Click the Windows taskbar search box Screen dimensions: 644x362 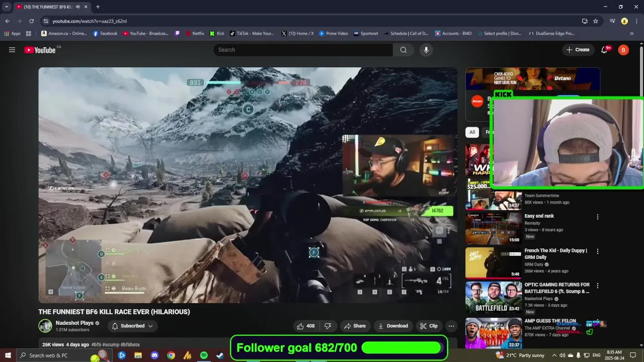coord(63,355)
